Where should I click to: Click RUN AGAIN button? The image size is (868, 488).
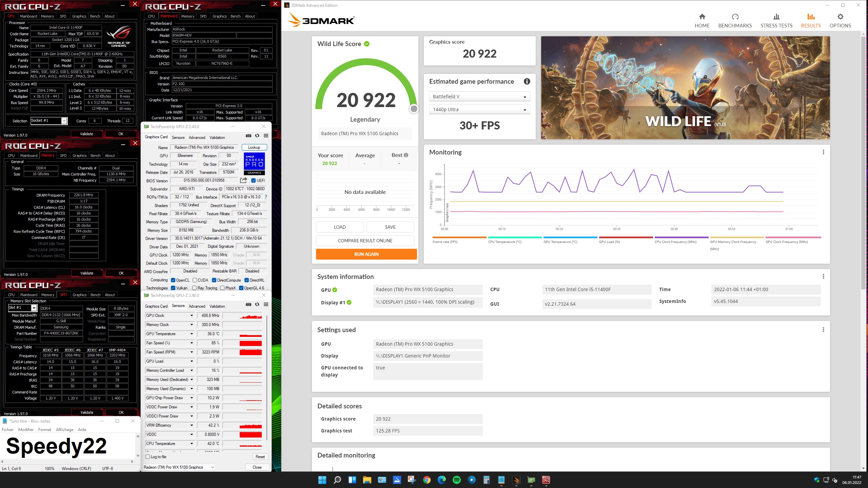(x=366, y=254)
